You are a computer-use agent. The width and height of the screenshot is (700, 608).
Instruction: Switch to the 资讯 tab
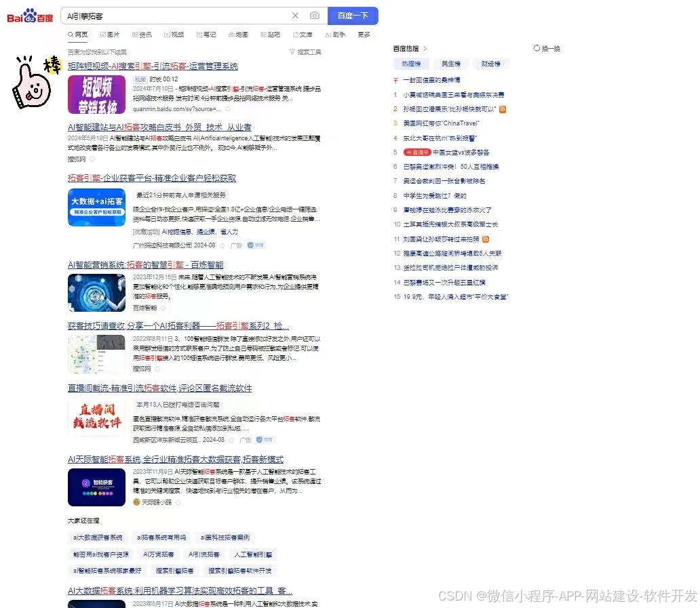click(142, 35)
